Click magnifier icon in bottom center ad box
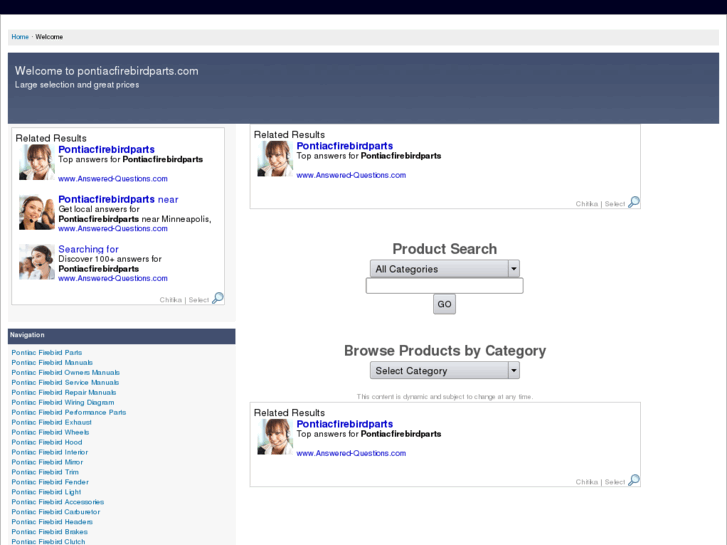Viewport: 727px width, 545px height. 634,480
